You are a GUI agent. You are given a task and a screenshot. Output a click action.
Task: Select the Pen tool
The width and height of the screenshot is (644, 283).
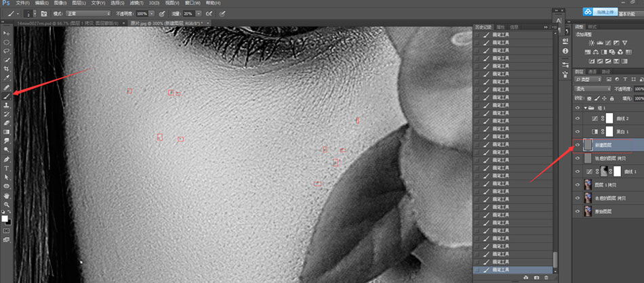7,159
